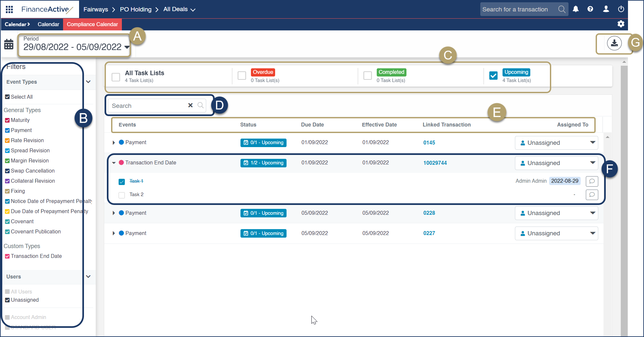644x337 pixels.
Task: Open linked transaction 10029744
Action: click(435, 163)
